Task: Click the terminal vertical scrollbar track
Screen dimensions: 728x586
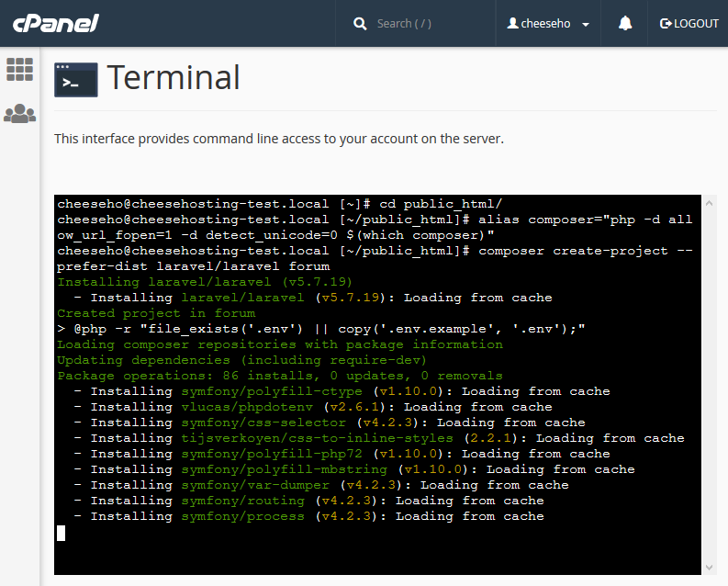Action: click(x=708, y=367)
